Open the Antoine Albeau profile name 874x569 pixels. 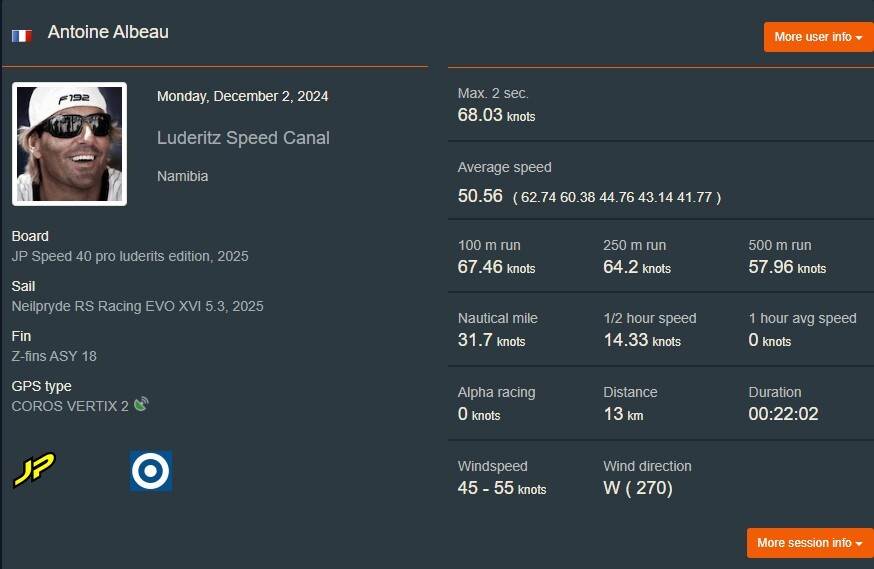point(108,32)
